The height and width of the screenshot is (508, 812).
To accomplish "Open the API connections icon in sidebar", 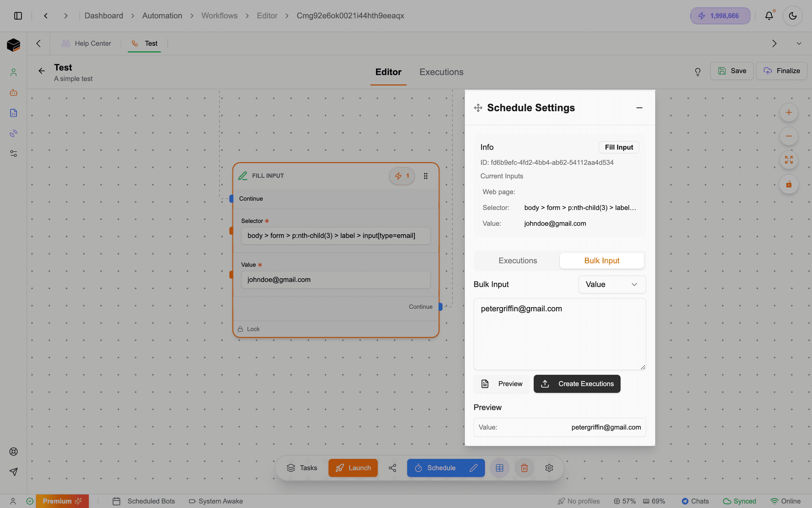I will tap(13, 133).
